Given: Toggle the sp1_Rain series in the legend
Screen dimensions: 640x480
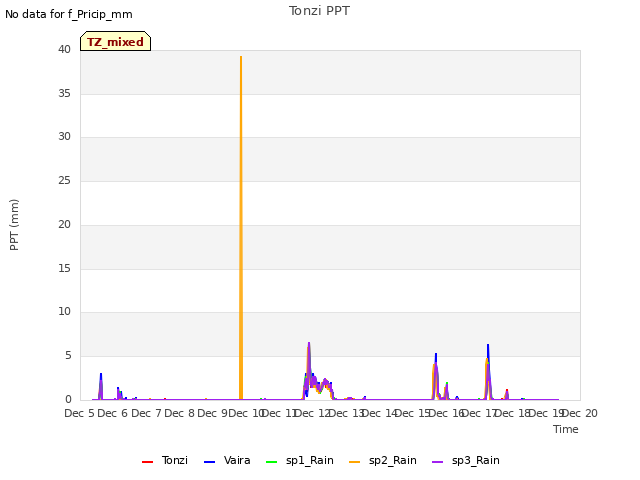Looking at the screenshot, I should [300, 460].
